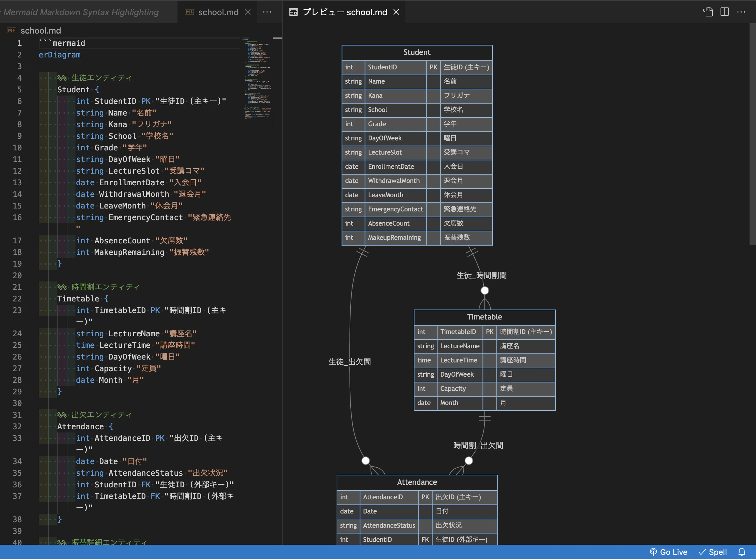Click the Capacity cell in the Timetable table
This screenshot has height=559, width=756.
pos(460,389)
